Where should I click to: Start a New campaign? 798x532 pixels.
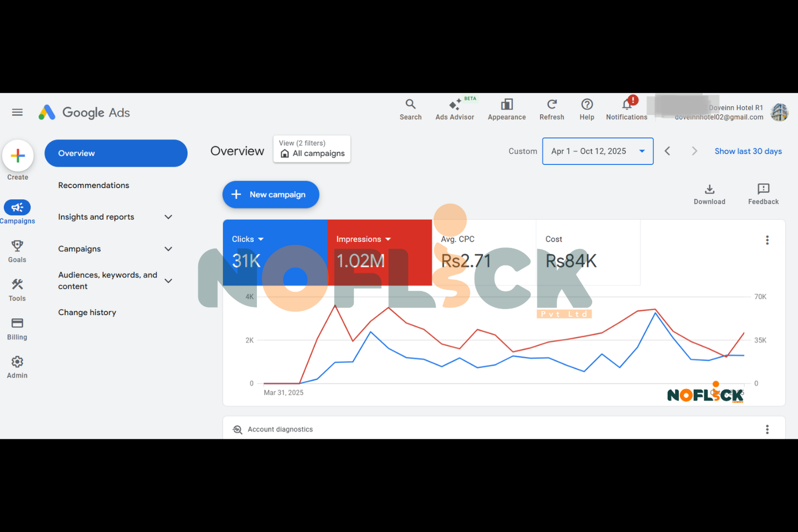click(271, 195)
